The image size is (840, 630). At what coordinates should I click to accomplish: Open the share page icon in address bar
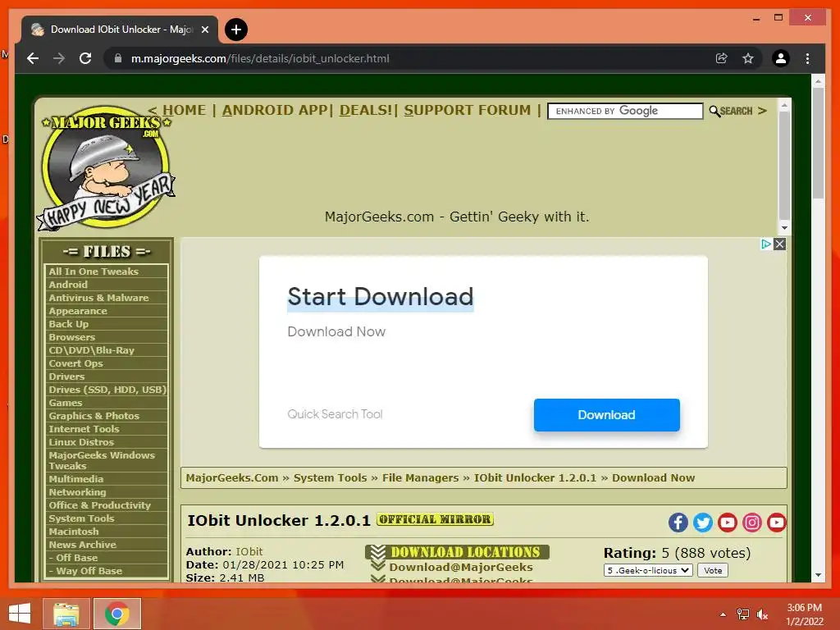tap(722, 58)
